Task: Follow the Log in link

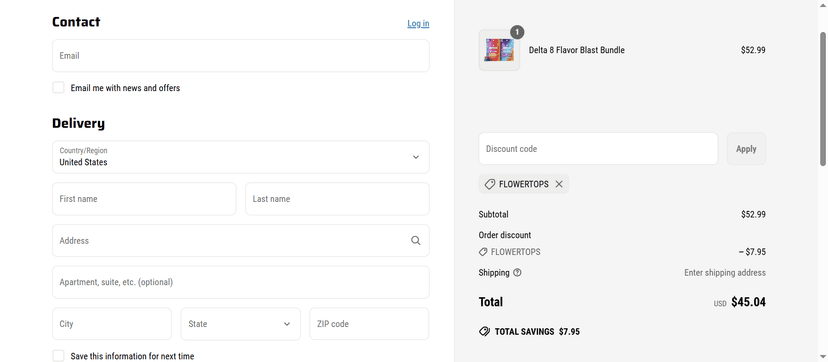Action: point(418,24)
